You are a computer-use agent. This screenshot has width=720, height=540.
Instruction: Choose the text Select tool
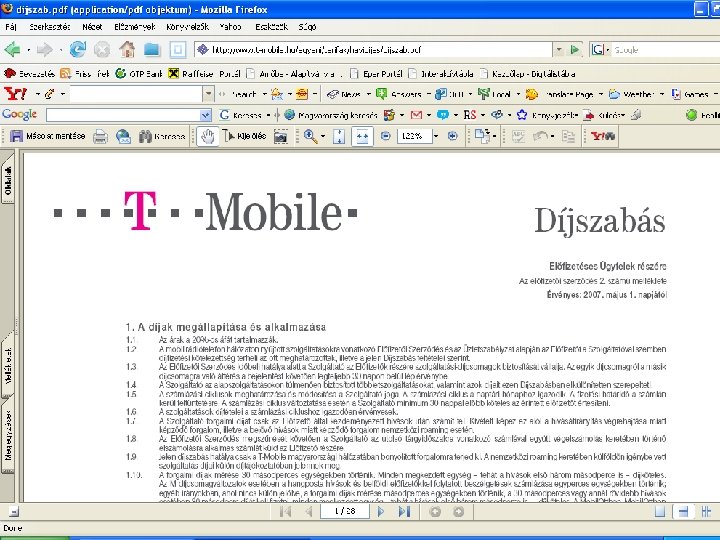coord(244,136)
